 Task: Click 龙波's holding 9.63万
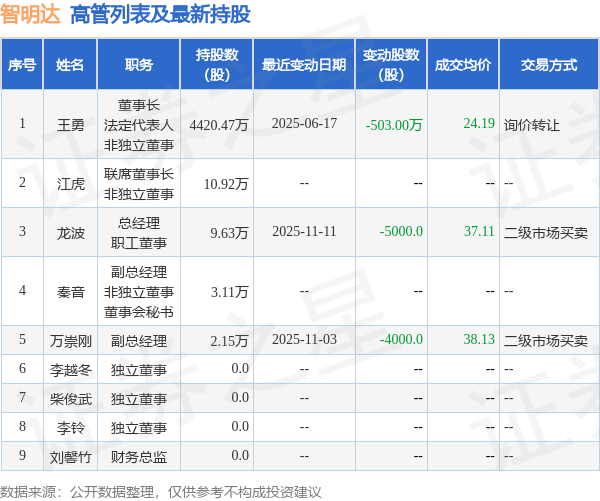pos(230,233)
